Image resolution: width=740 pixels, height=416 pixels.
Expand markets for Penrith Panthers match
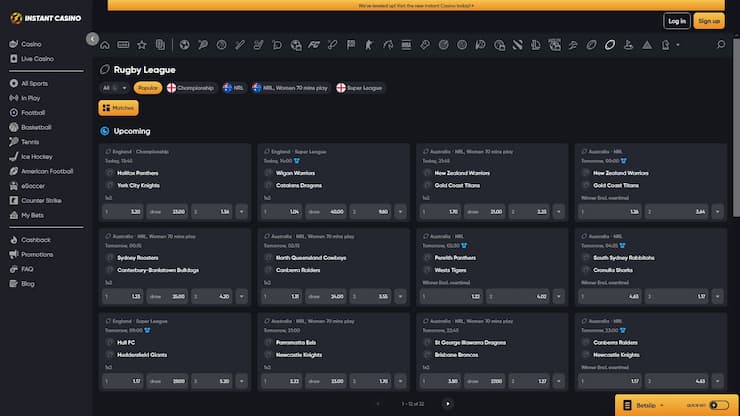coord(559,296)
